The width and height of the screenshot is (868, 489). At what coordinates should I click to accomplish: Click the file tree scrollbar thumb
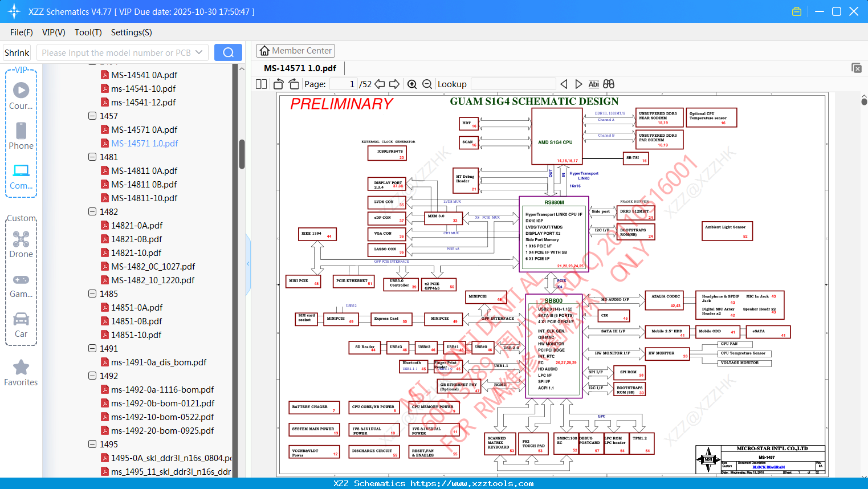click(x=242, y=154)
